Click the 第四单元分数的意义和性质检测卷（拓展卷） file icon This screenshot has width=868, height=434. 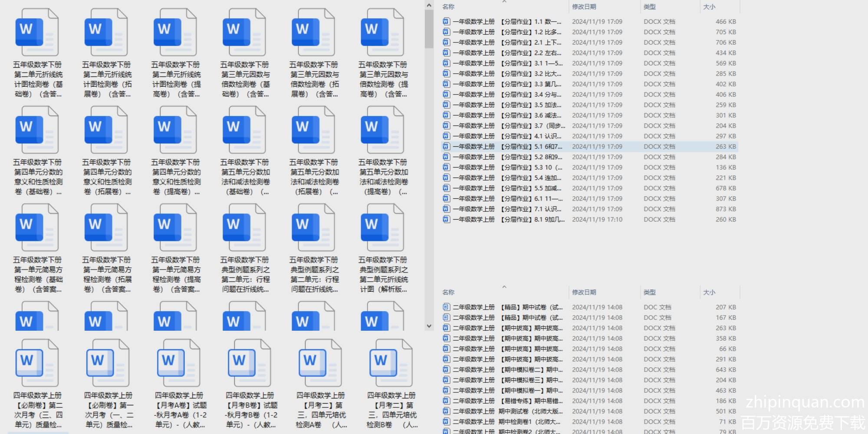click(106, 131)
